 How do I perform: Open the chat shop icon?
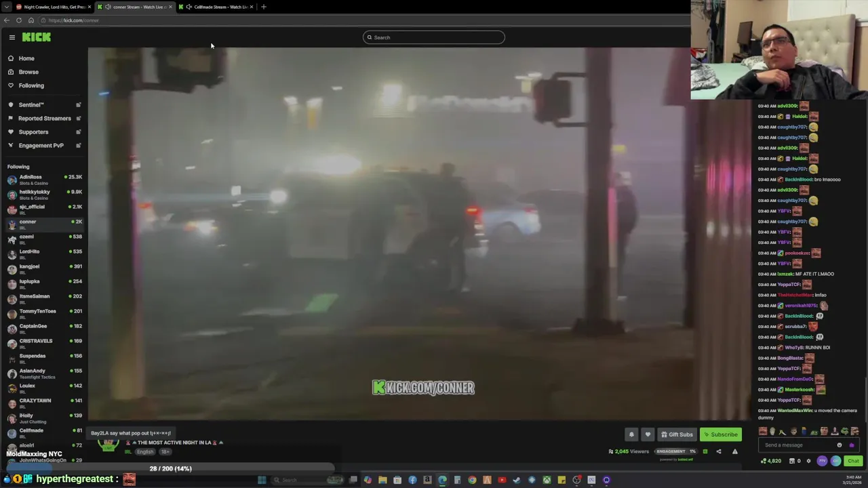pyautogui.click(x=793, y=461)
